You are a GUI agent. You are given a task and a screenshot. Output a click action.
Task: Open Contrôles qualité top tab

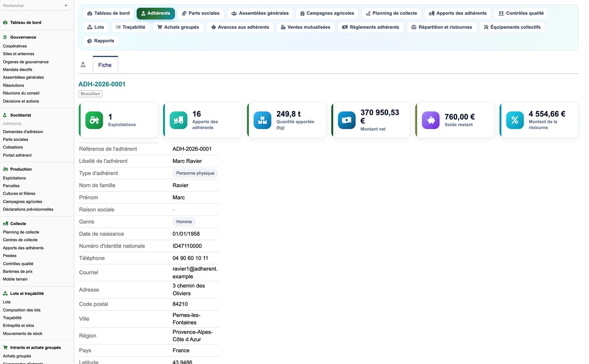pyautogui.click(x=521, y=13)
